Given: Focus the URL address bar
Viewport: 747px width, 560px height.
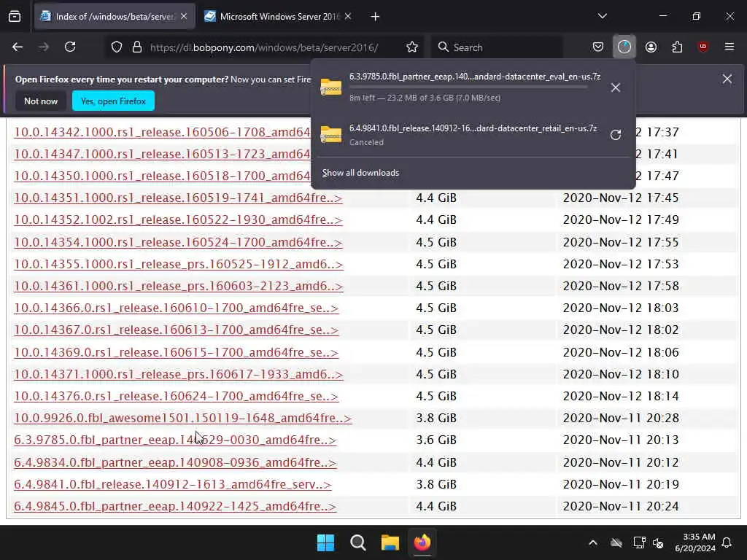Looking at the screenshot, I should 264,47.
